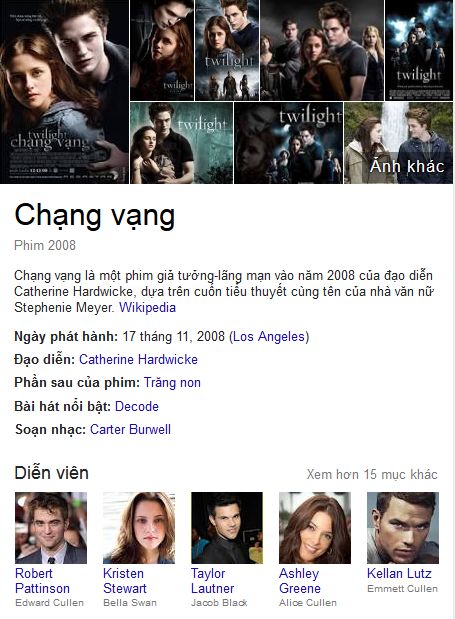The image size is (455, 619).
Task: Open the Robert Pattinson name link
Action: click(x=42, y=581)
